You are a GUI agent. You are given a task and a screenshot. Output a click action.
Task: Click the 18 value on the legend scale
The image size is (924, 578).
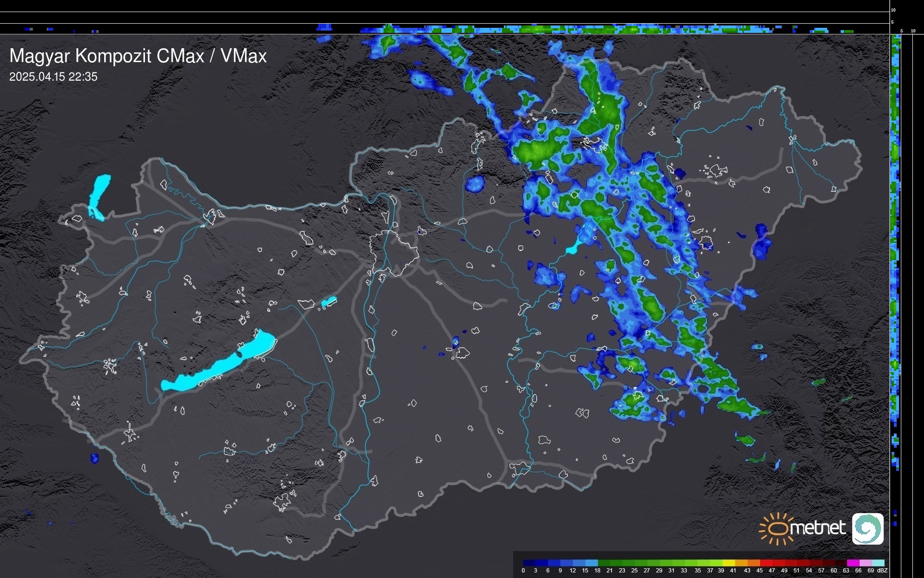(597, 571)
